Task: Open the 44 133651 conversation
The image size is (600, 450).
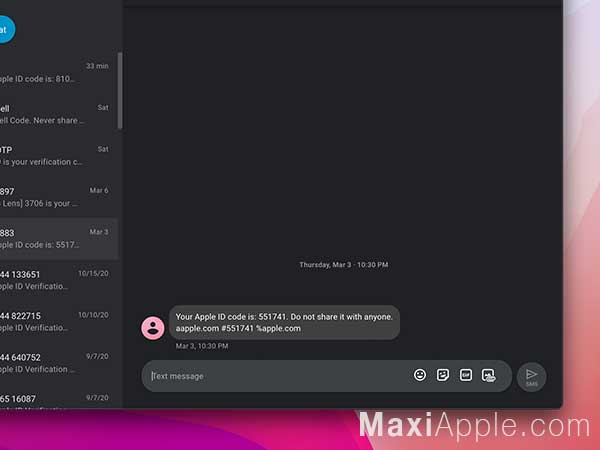Action: (57, 280)
